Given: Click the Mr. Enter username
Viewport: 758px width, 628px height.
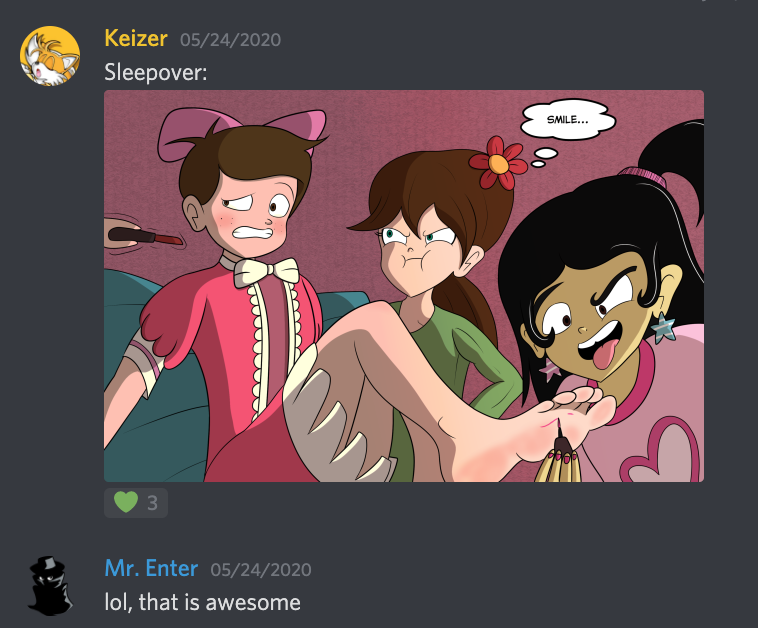Looking at the screenshot, I should coord(151,568).
